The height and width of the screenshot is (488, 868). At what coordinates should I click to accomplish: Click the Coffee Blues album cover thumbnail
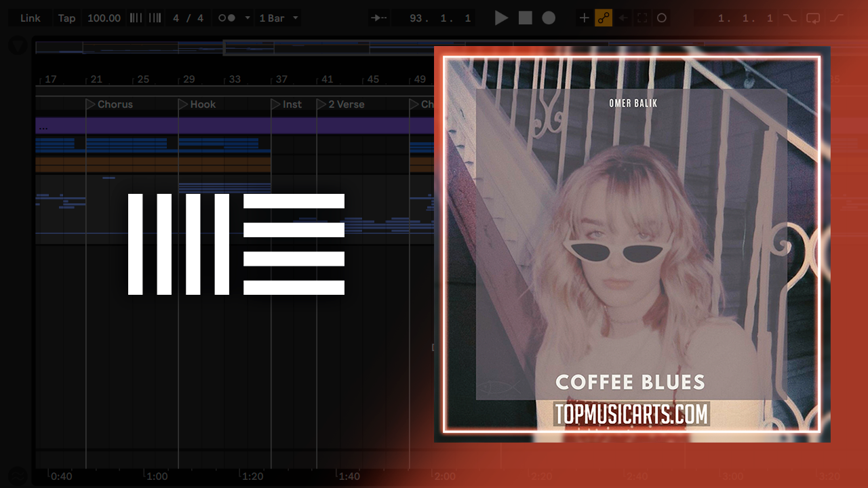631,244
